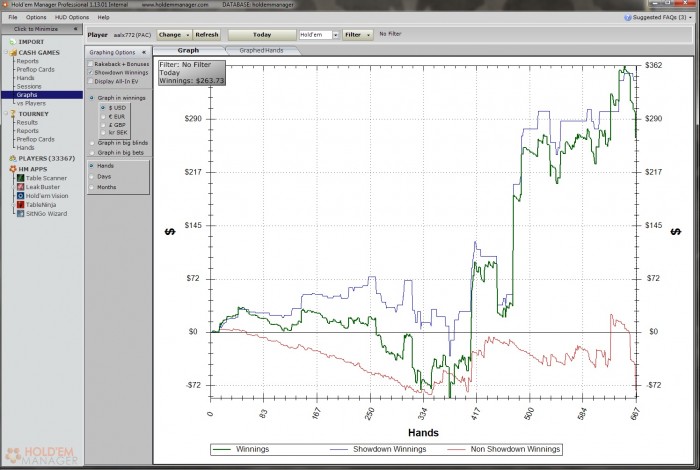The width and height of the screenshot is (700, 470).
Task: Click the Import section icon
Action: (12, 42)
